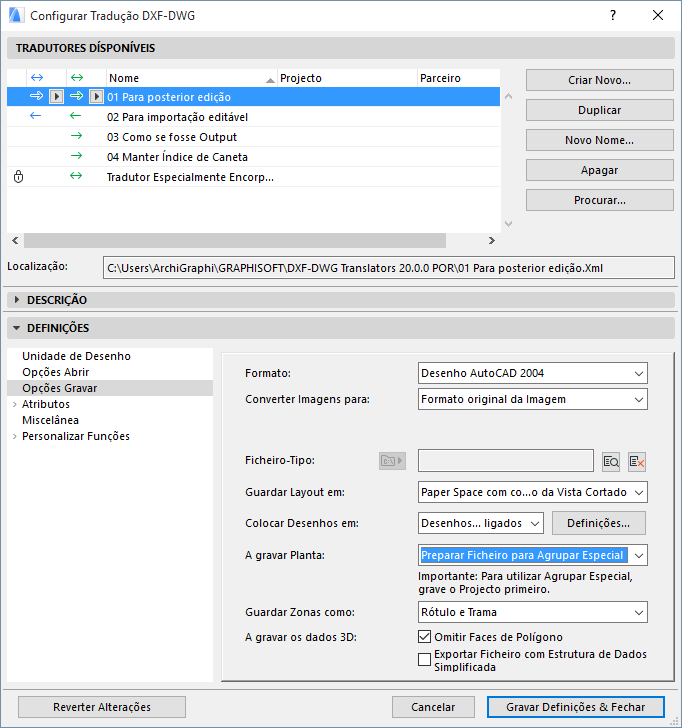Click the Projecto column header

(347, 78)
